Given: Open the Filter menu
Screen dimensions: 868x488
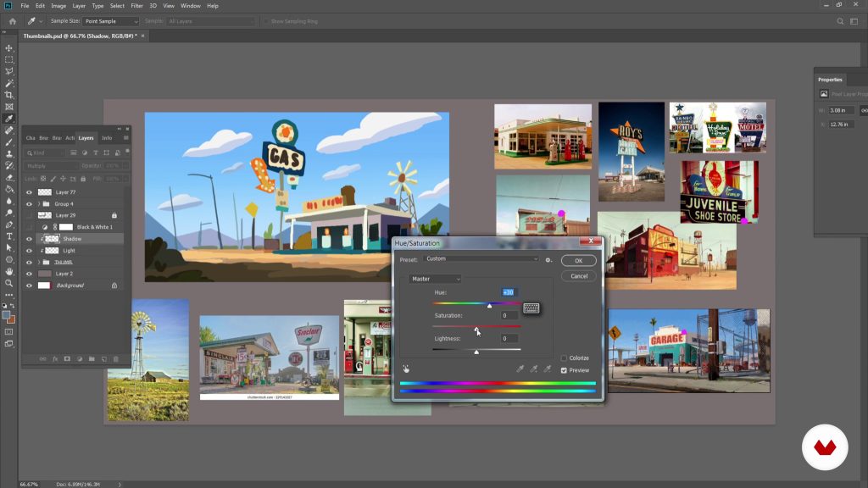Looking at the screenshot, I should [136, 6].
